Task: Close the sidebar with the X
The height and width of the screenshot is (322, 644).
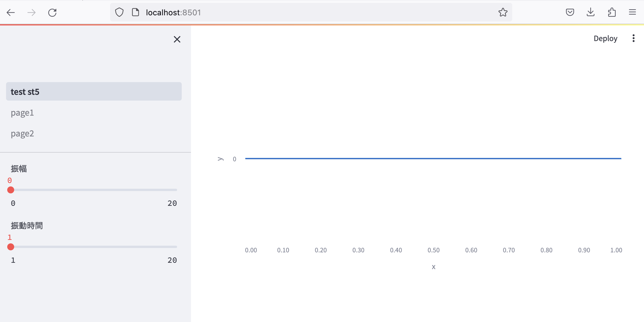Action: tap(177, 39)
